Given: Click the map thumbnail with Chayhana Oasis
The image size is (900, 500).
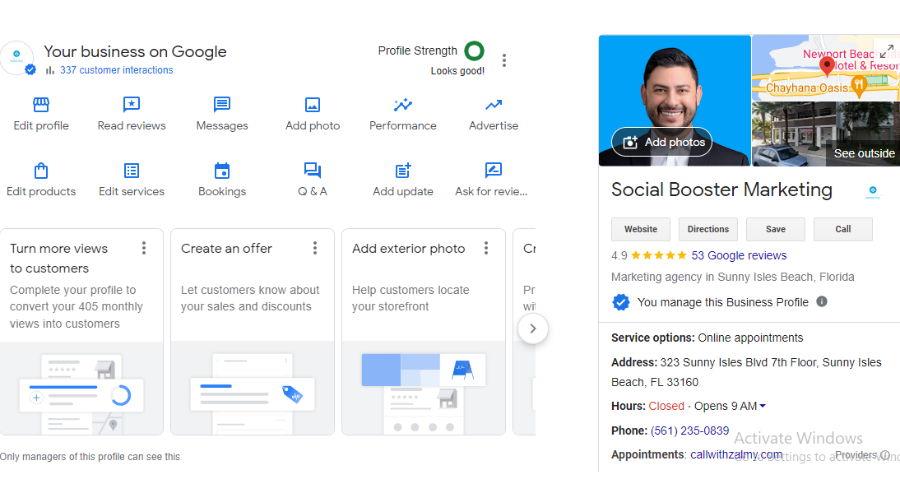Looking at the screenshot, I should [x=826, y=68].
